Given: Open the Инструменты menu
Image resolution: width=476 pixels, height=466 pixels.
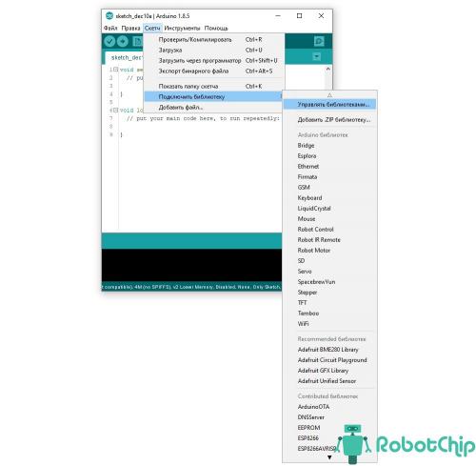Looking at the screenshot, I should point(182,28).
